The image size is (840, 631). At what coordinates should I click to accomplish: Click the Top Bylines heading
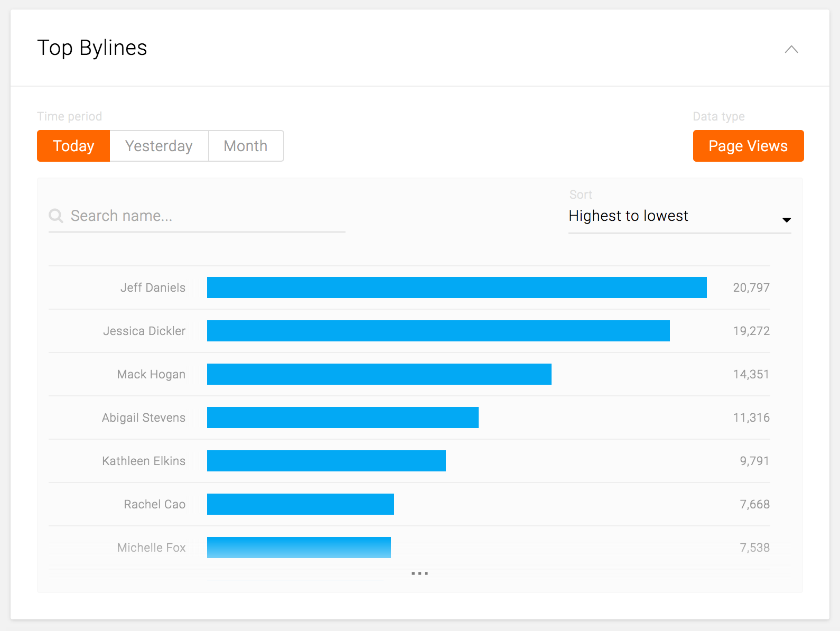point(92,48)
